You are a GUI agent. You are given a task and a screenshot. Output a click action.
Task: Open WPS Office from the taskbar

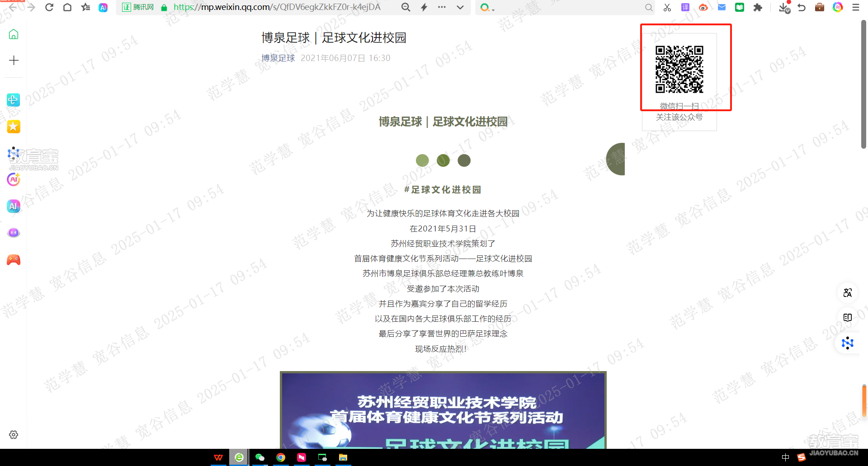click(x=218, y=457)
